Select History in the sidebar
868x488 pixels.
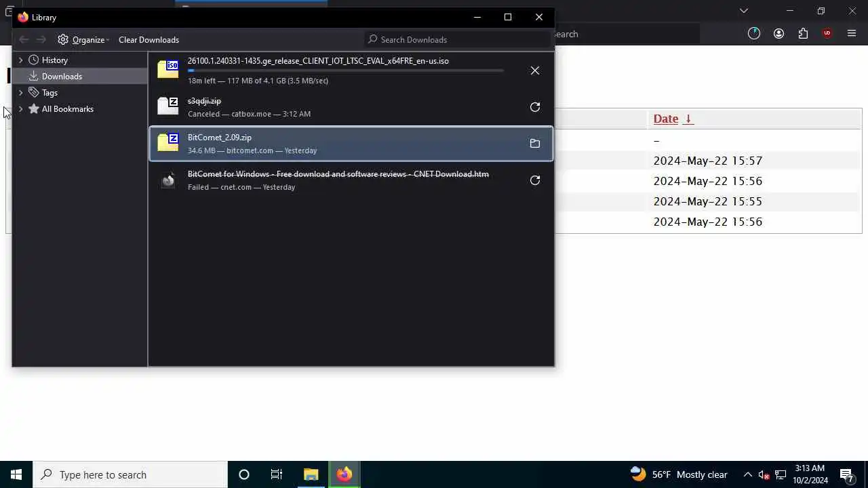coord(55,60)
